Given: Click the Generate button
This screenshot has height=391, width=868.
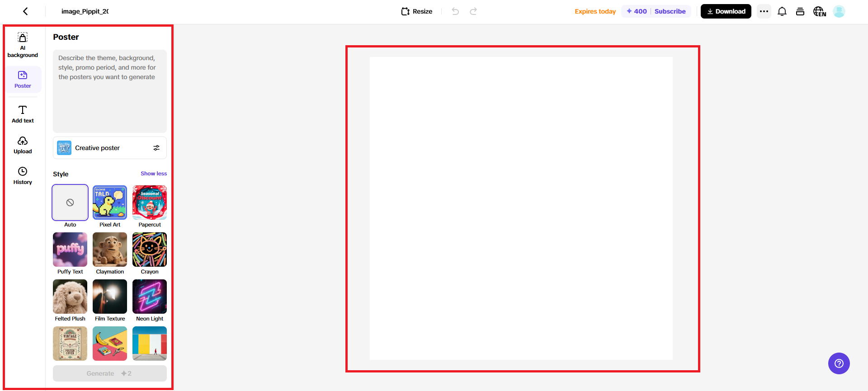Looking at the screenshot, I should 110,373.
